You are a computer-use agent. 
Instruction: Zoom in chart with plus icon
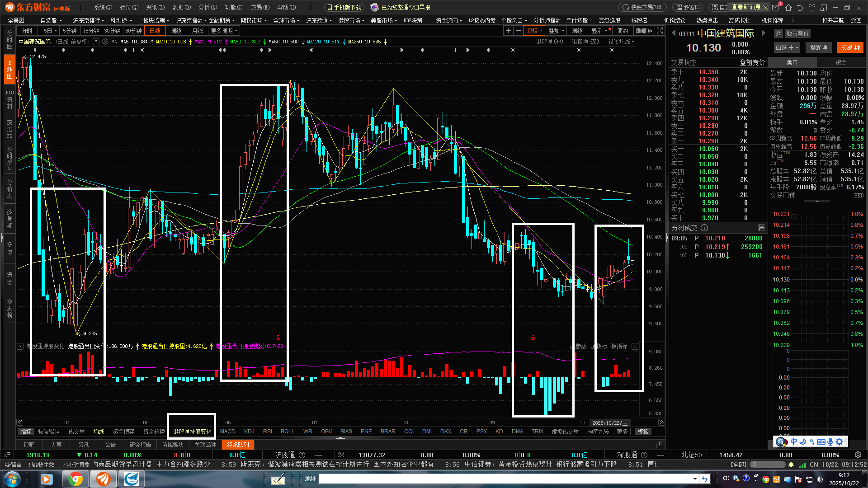point(508,31)
